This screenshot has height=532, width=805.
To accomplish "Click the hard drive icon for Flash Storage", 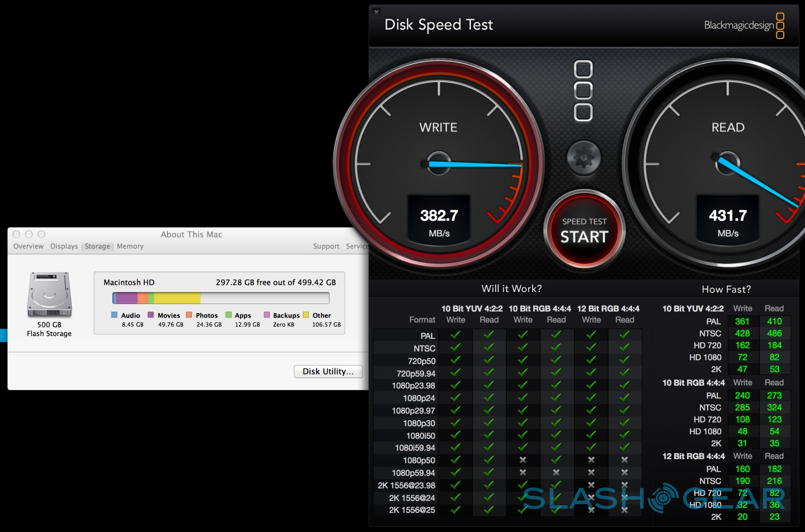I will click(x=49, y=295).
